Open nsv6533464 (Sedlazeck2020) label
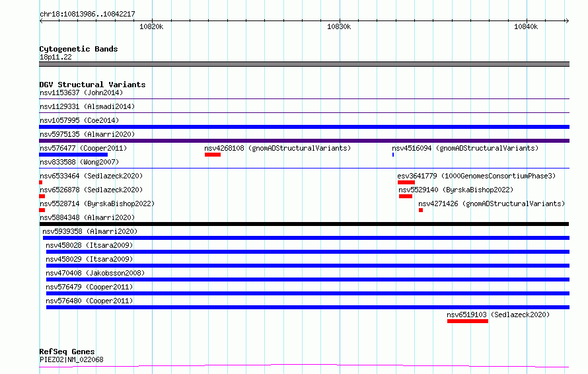 pyautogui.click(x=91, y=176)
